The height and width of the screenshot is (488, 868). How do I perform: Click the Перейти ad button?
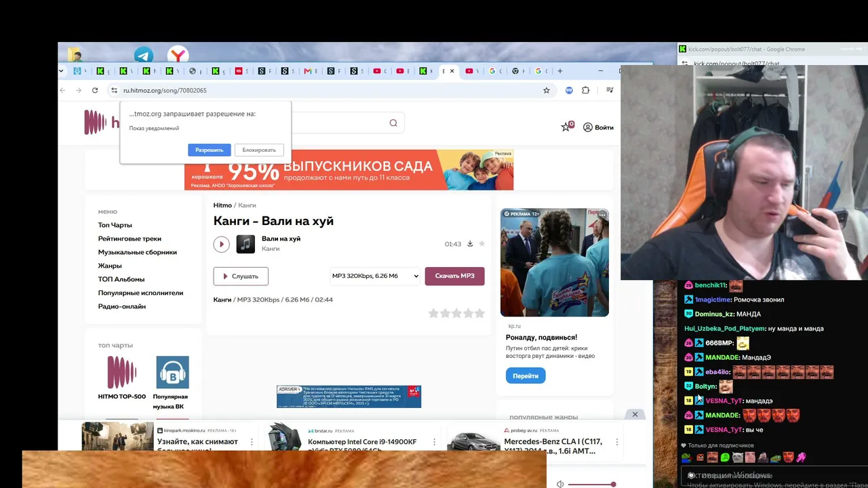tap(526, 375)
